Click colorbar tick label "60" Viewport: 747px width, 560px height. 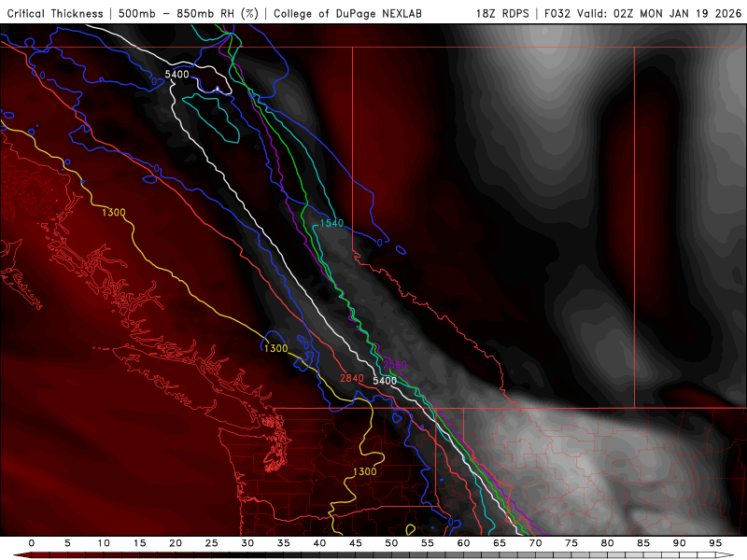[x=463, y=543]
